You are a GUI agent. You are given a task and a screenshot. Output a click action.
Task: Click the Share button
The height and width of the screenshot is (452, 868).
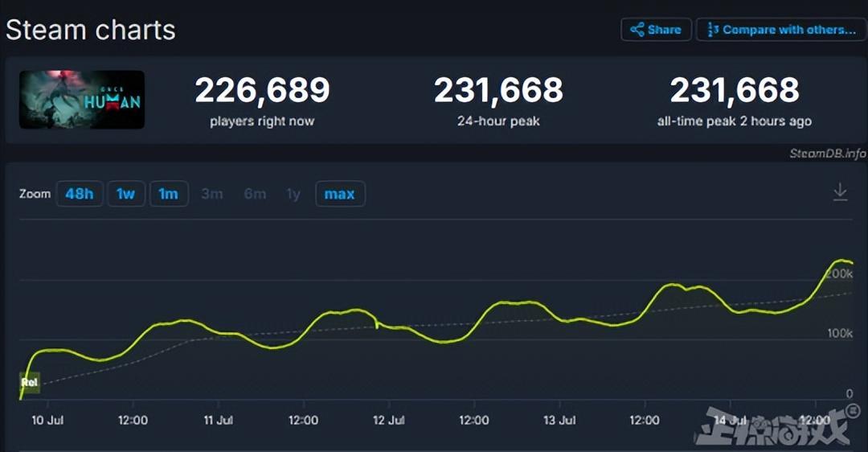coord(656,30)
